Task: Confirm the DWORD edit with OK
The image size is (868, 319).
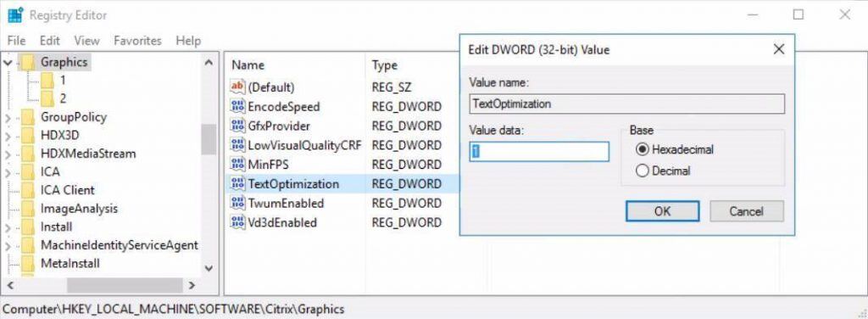Action: [x=662, y=211]
